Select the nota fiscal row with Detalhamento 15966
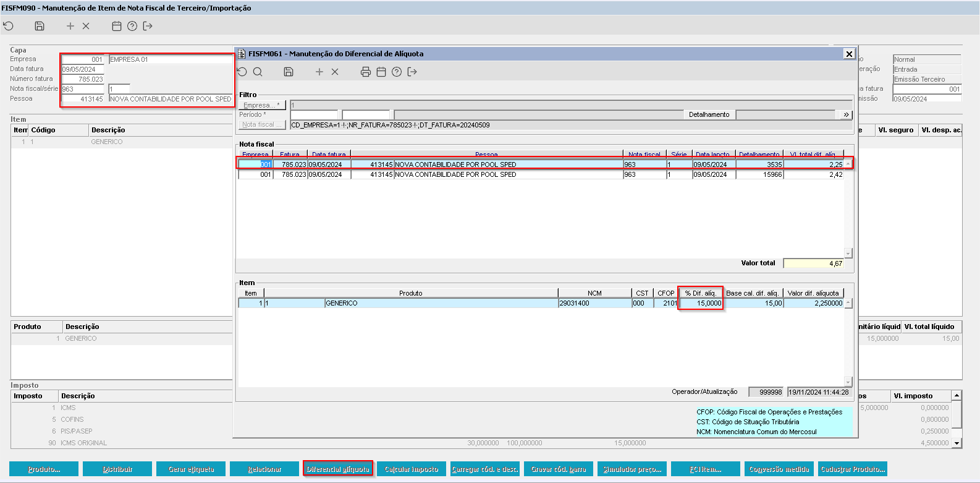This screenshot has height=483, width=980. click(x=541, y=174)
